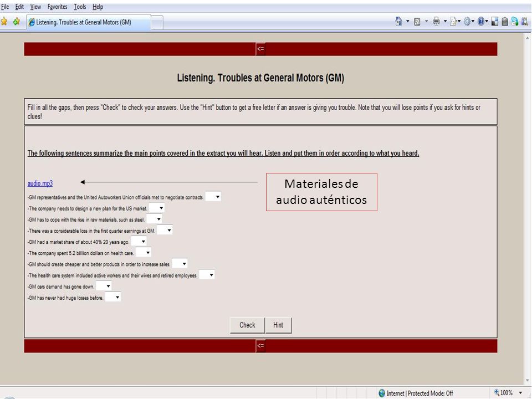The image size is (532, 399).
Task: Click the 100% zoom level control
Action: click(504, 392)
